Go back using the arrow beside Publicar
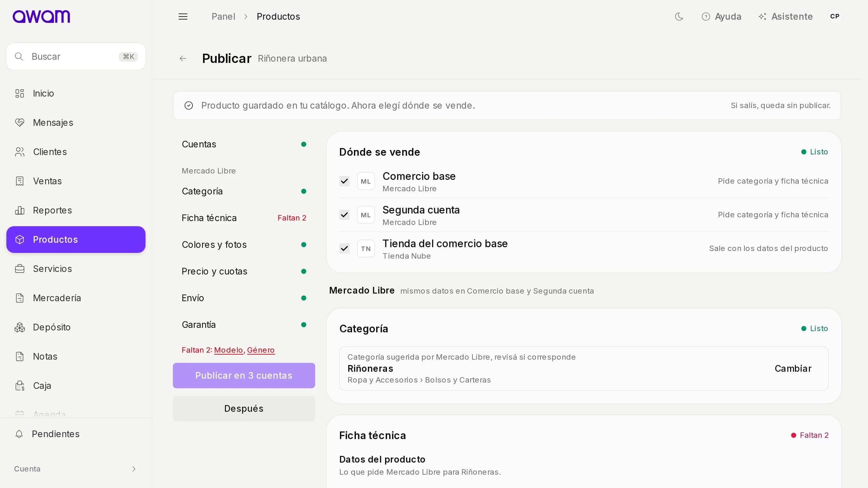Viewport: 868px width, 488px height. [x=183, y=59]
